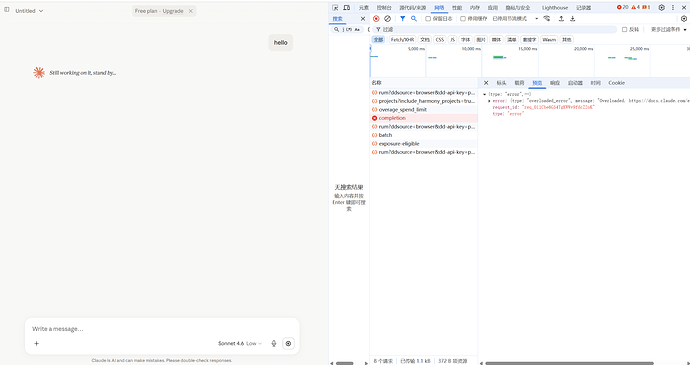690x365 pixels.
Task: Open the 标头 Headers tab of the request
Action: coord(501,83)
